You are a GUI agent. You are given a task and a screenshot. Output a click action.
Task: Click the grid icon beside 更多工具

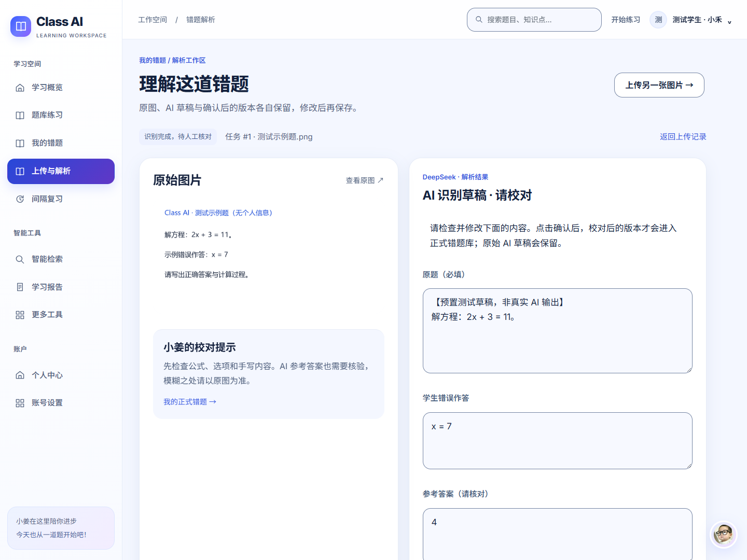[x=20, y=315]
